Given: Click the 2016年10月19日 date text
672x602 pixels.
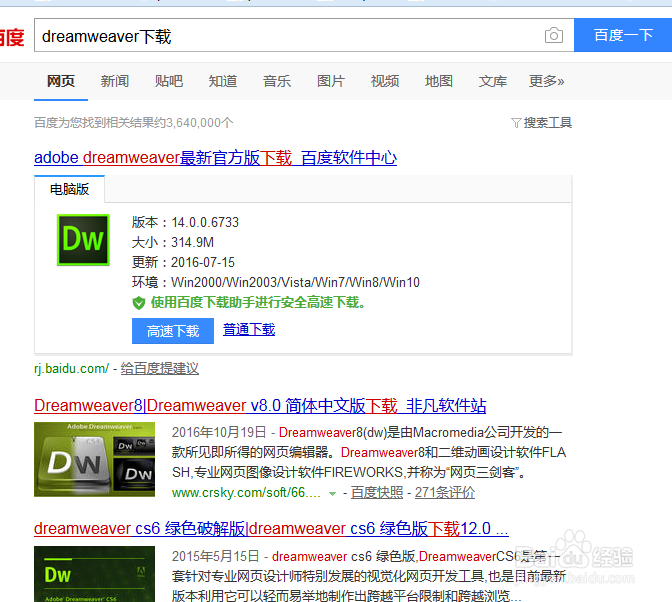Looking at the screenshot, I should coord(219,432).
